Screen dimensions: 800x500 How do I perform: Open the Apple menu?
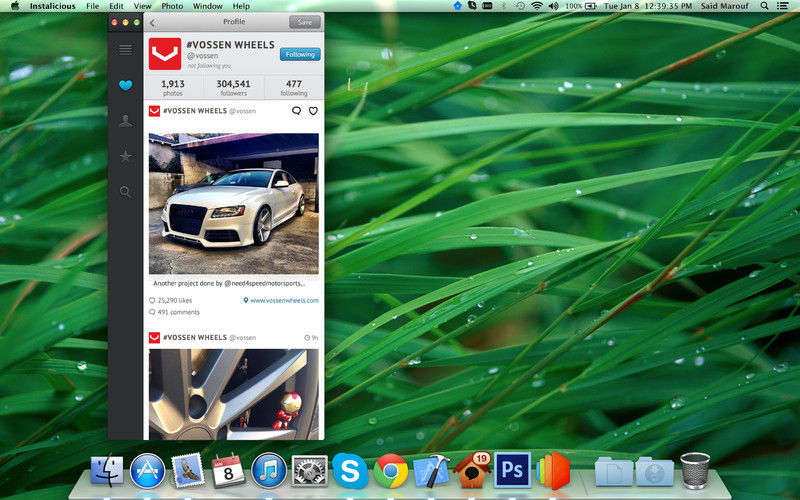(15, 6)
